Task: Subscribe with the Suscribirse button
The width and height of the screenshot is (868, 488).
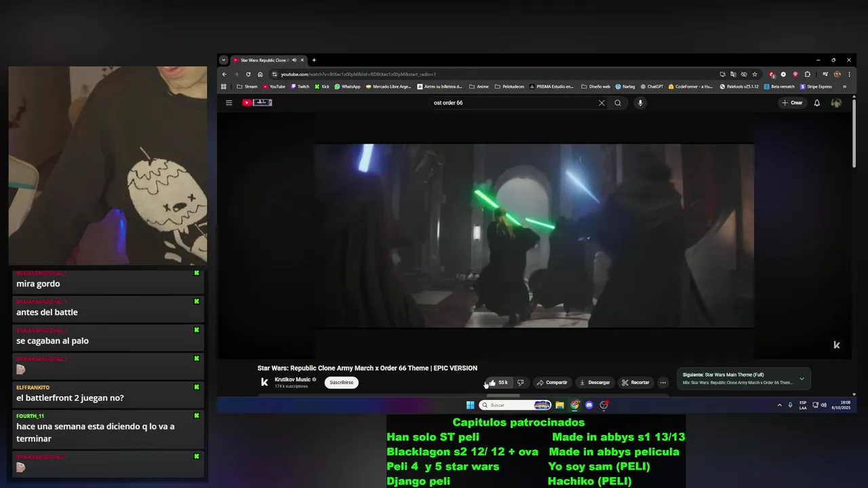Action: pos(341,382)
